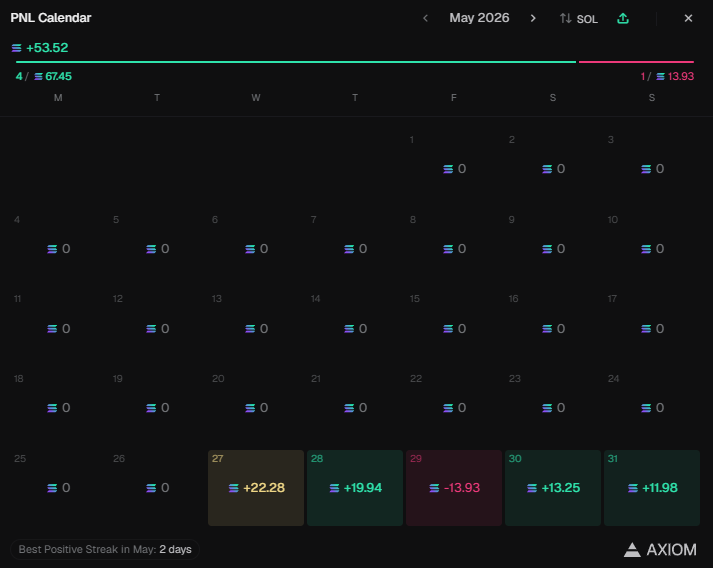Click the May 2026 month label

[479, 18]
